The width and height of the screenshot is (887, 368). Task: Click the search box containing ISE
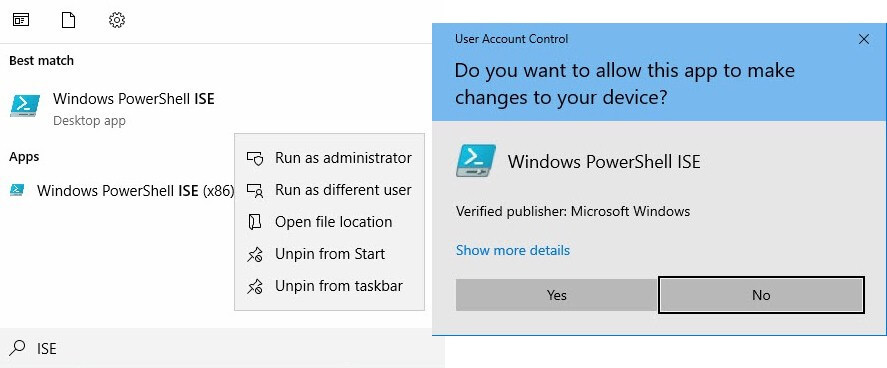pos(222,348)
